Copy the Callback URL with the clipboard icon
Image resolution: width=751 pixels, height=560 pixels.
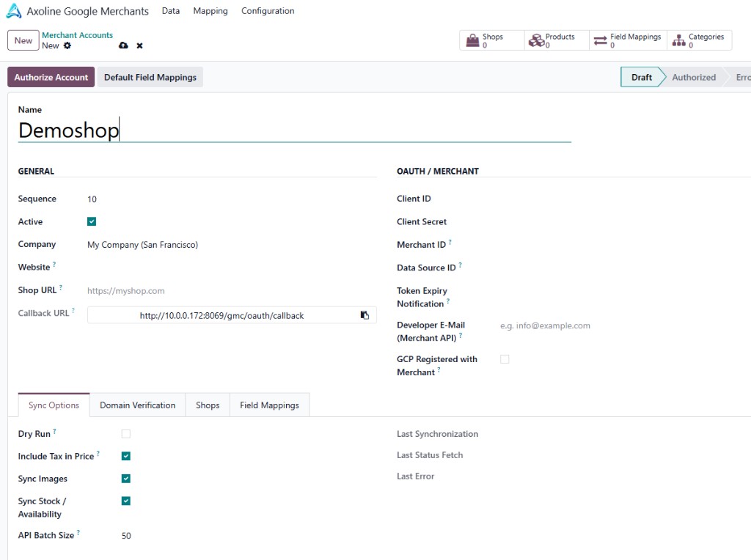pyautogui.click(x=364, y=315)
